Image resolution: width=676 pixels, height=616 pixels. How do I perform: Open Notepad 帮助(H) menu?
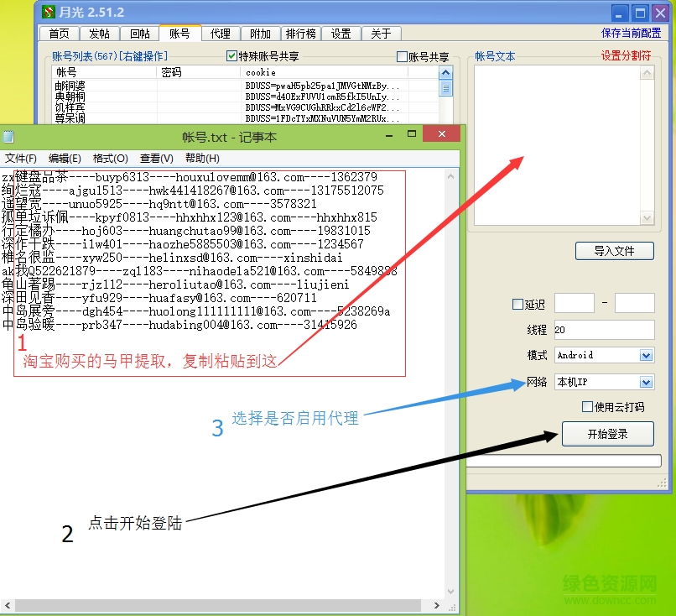click(202, 159)
